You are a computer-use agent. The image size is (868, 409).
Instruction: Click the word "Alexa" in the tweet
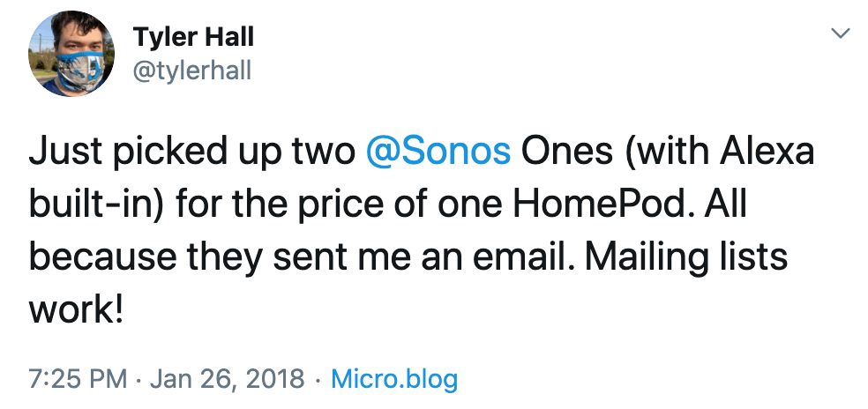click(766, 152)
